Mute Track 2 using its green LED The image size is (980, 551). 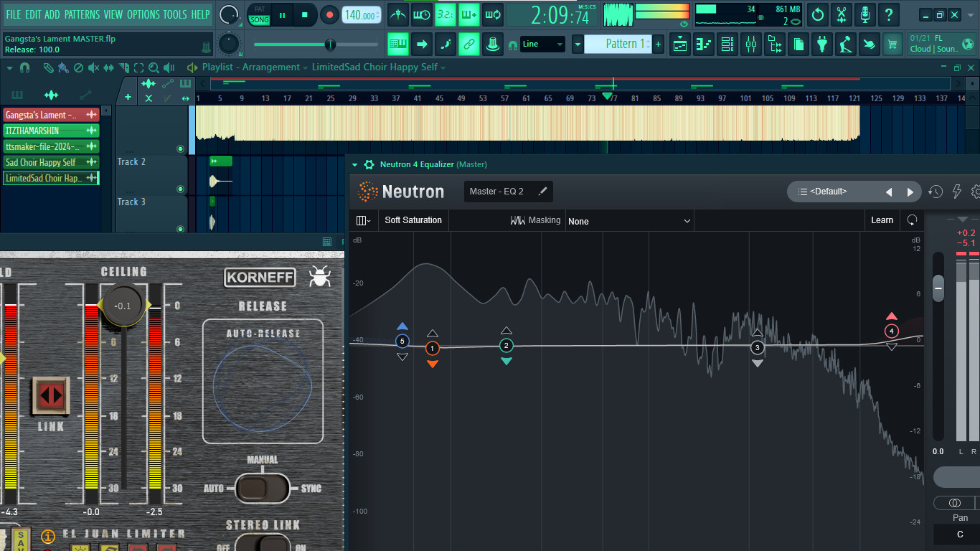pyautogui.click(x=180, y=189)
